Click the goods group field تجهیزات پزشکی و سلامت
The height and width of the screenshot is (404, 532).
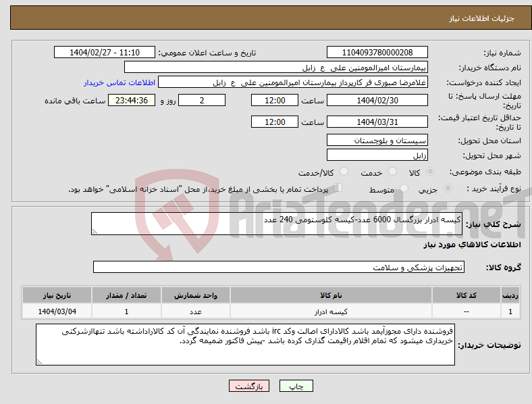click(x=279, y=267)
